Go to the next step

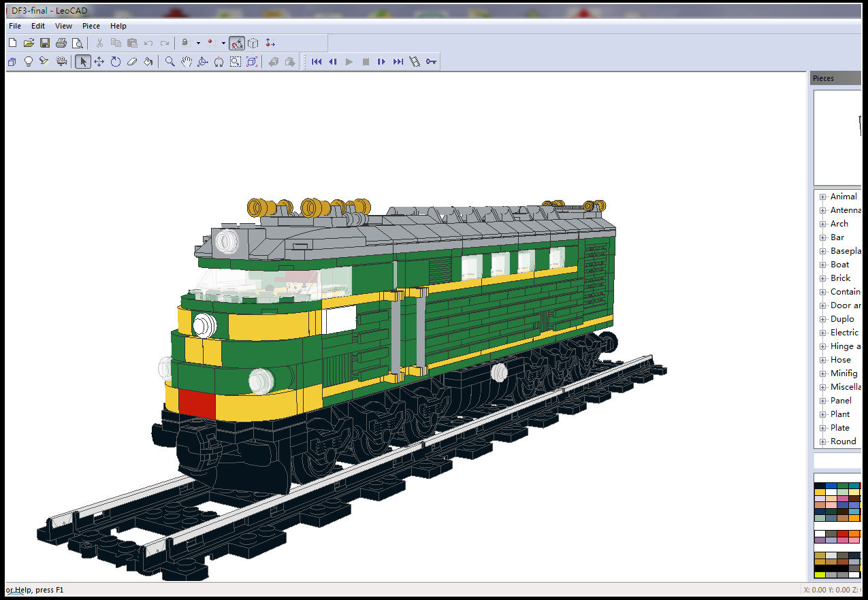(x=382, y=62)
